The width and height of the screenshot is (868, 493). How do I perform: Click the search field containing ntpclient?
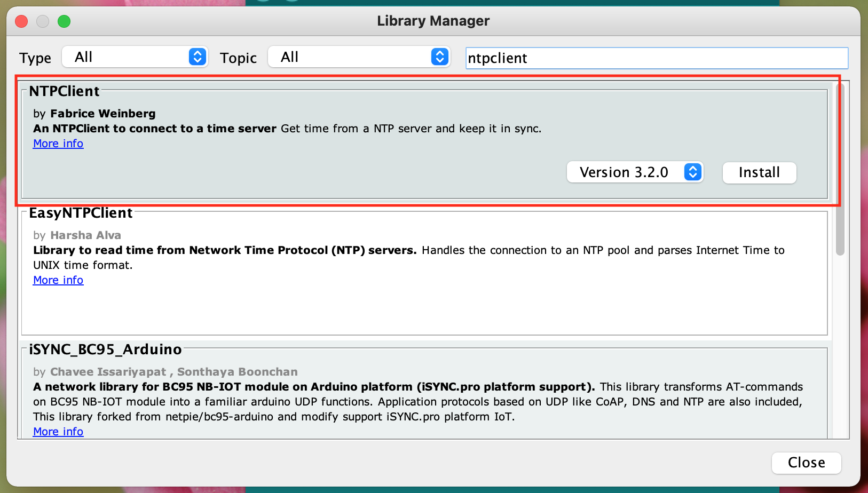coord(656,58)
